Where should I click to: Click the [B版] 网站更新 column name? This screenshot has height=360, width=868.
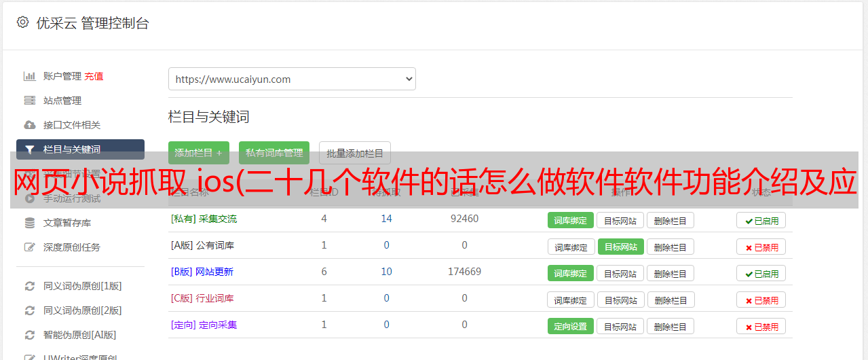pyautogui.click(x=202, y=272)
